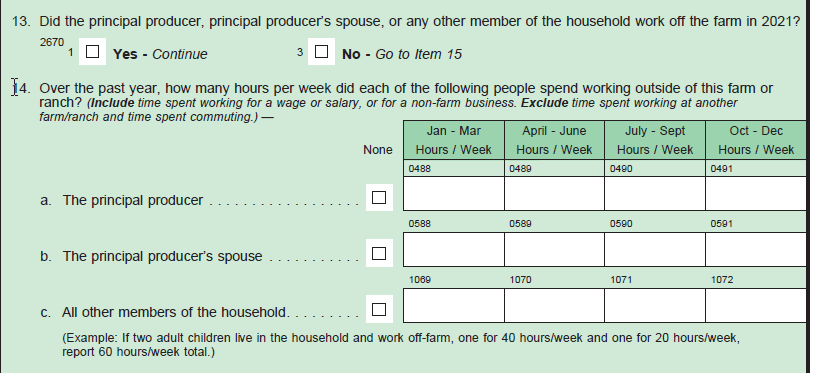Viewport: 819px width, 373px height.
Task: Click spouse Jan - Mar hours field
Action: (x=454, y=250)
